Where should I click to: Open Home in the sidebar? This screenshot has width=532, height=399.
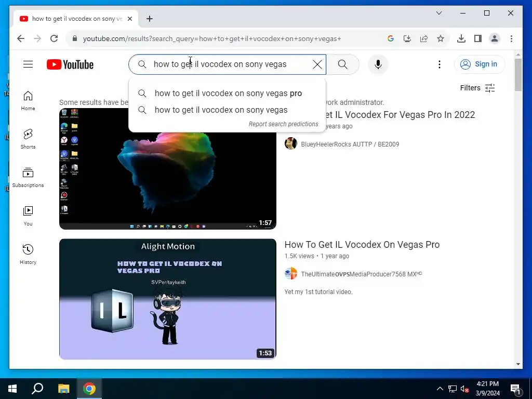click(28, 101)
